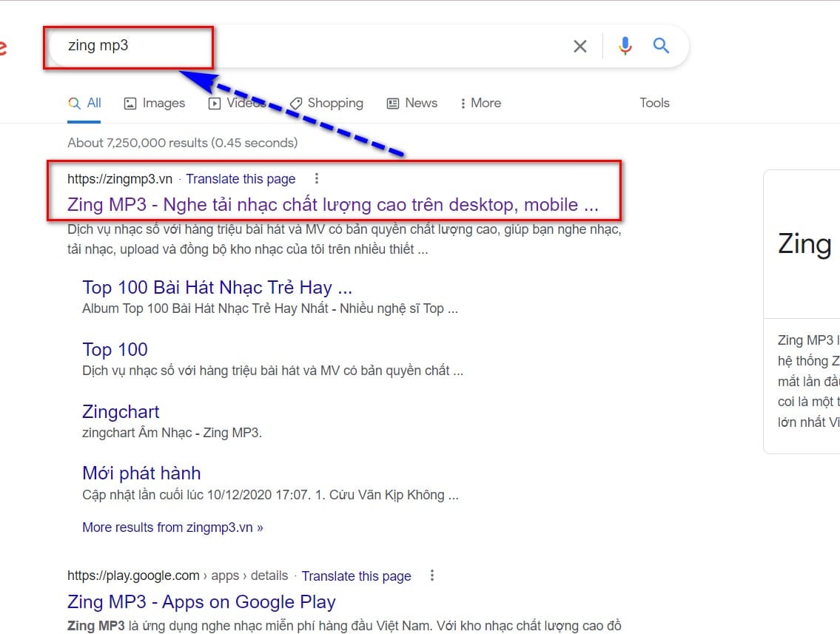Click the zingchart Âm Nhạc - Zing MP3 description
Screen dimensions: 840x634
172,433
